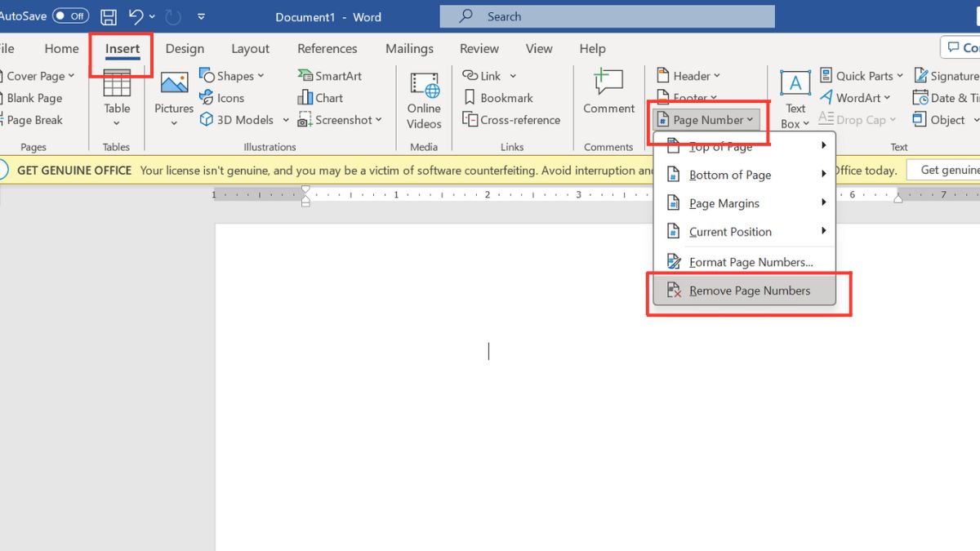Open the Signature Line dropdown
The image size is (980, 551).
[x=947, y=76]
